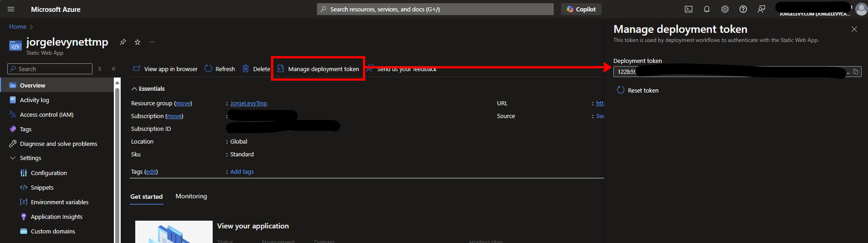Screen dimensions: 868x243
Task: Click View app in browser
Action: pos(165,69)
